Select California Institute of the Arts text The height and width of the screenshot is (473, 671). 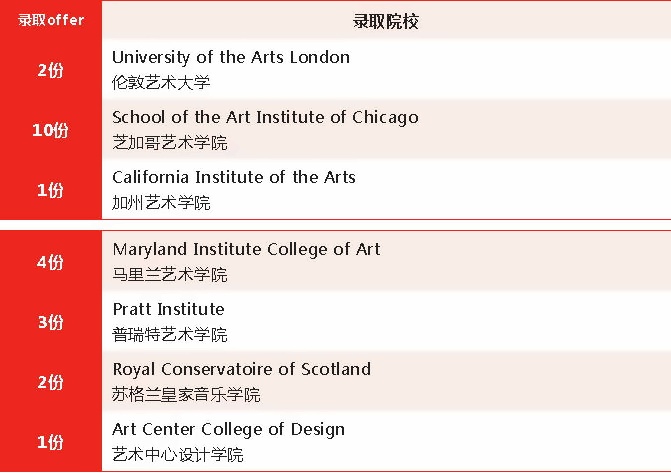234,177
